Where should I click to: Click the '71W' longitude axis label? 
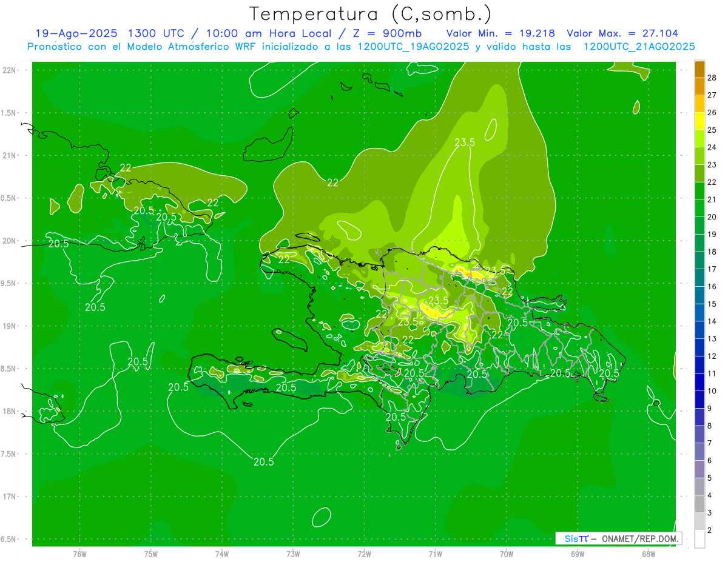pyautogui.click(x=435, y=554)
